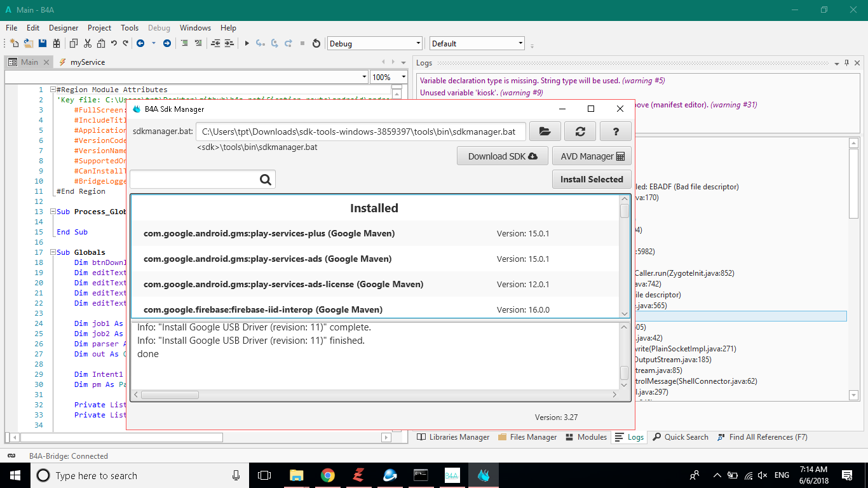Click the sdkmanager.bat path field

point(361,132)
